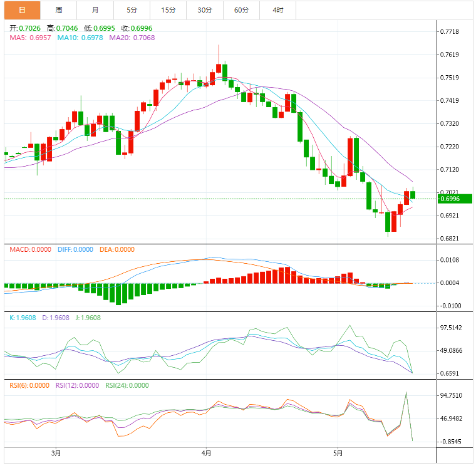The height and width of the screenshot is (468, 476).
Task: Click the KDJ axis value 97.5142
Action: (451, 328)
